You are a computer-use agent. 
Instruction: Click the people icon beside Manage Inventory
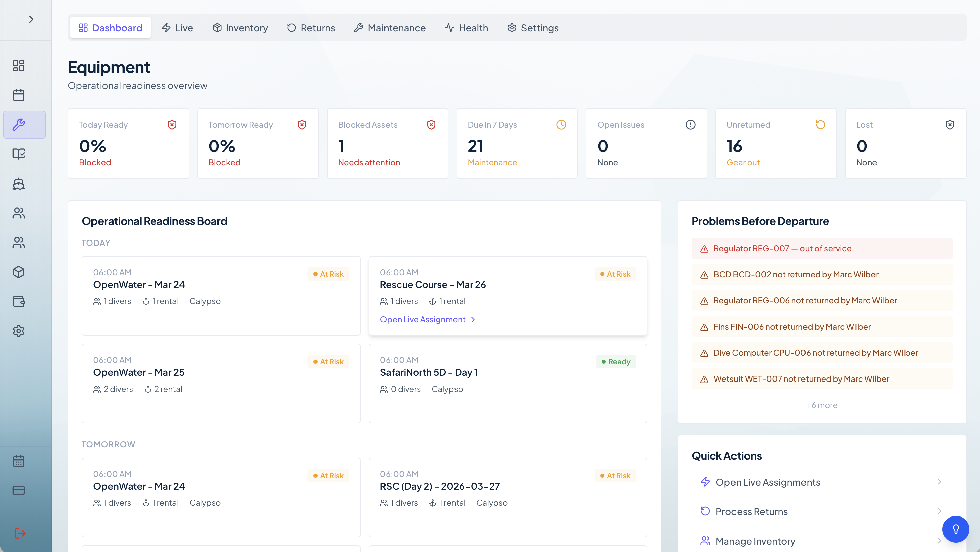(705, 541)
